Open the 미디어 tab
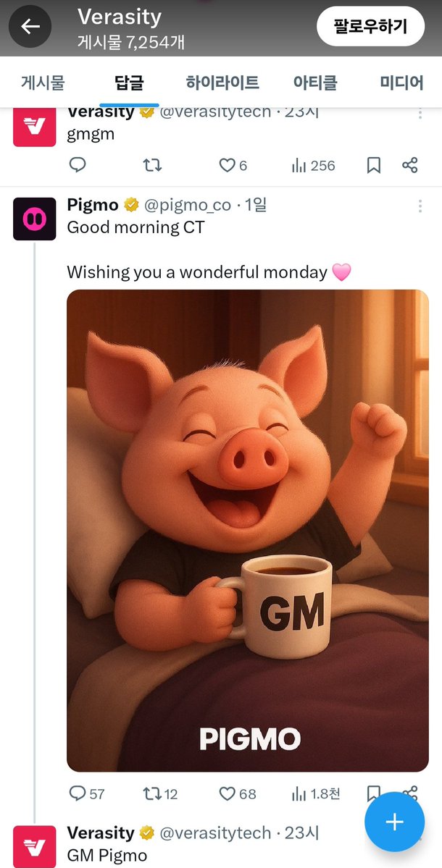 point(401,83)
